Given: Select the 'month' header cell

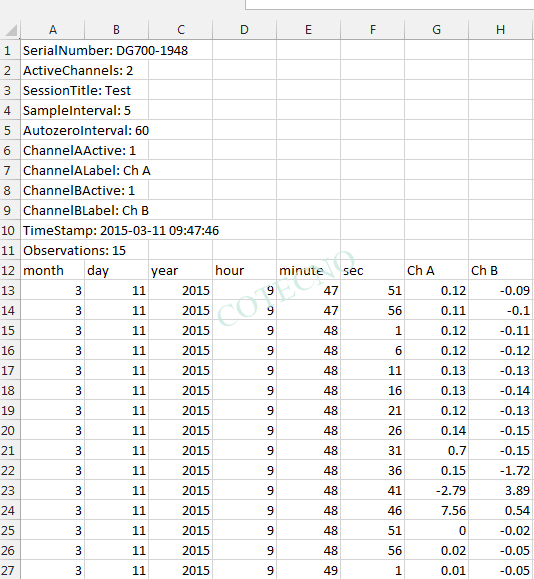Looking at the screenshot, I should tap(52, 270).
